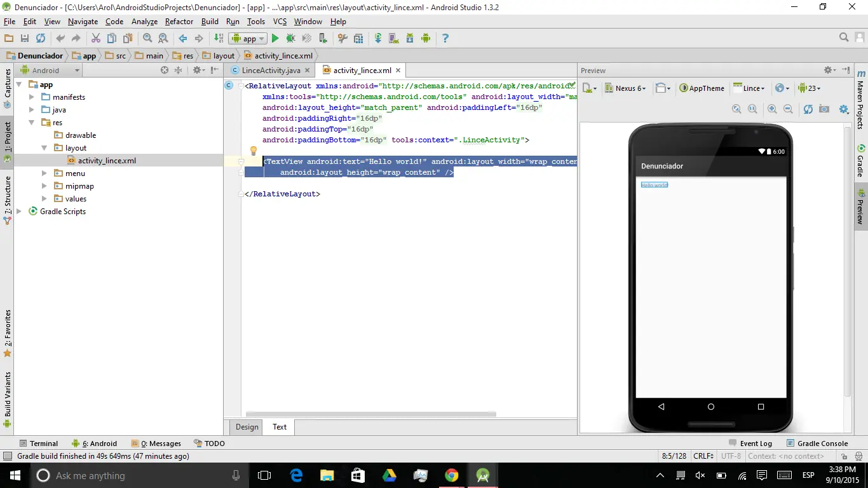The image size is (868, 488).
Task: Click the Cut scissors icon
Action: pos(96,38)
